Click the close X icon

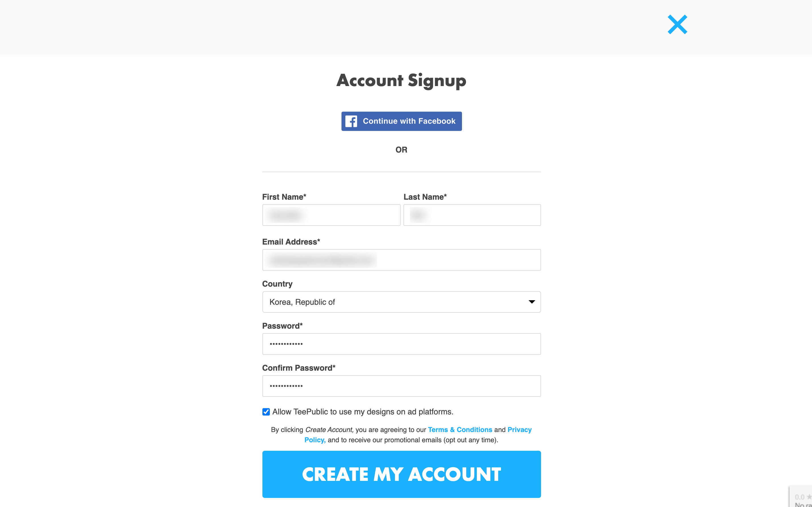pos(677,24)
